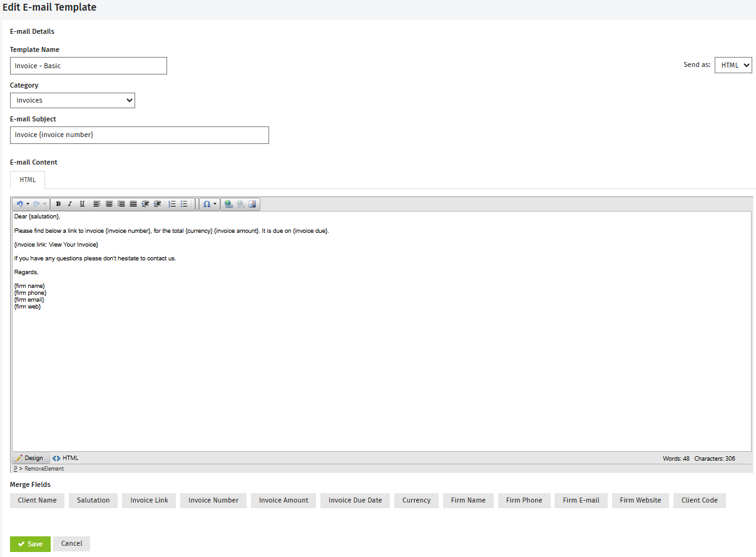The image size is (756, 557).
Task: Click the 'Regards,' line in body
Action: (26, 272)
